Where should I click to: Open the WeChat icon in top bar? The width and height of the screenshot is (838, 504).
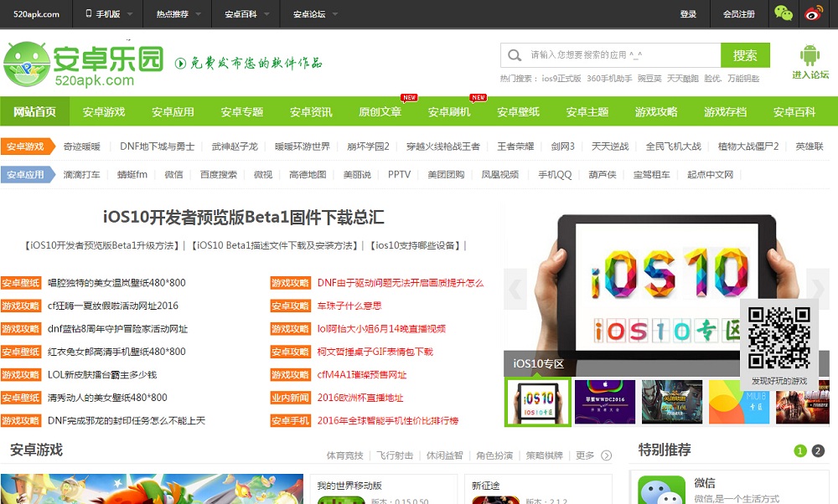click(x=783, y=13)
